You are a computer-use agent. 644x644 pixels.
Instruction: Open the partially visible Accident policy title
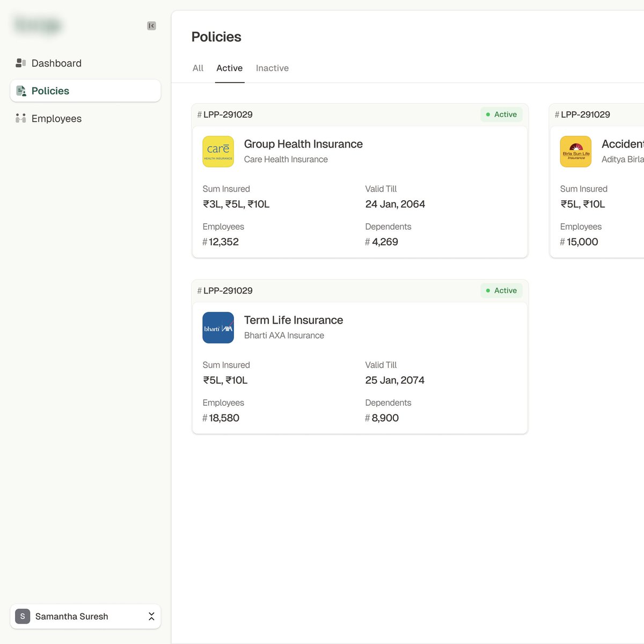[x=623, y=144]
